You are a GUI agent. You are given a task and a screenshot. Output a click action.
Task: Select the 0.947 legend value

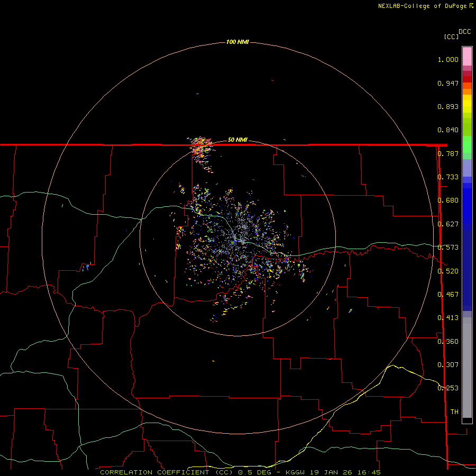tap(448, 83)
